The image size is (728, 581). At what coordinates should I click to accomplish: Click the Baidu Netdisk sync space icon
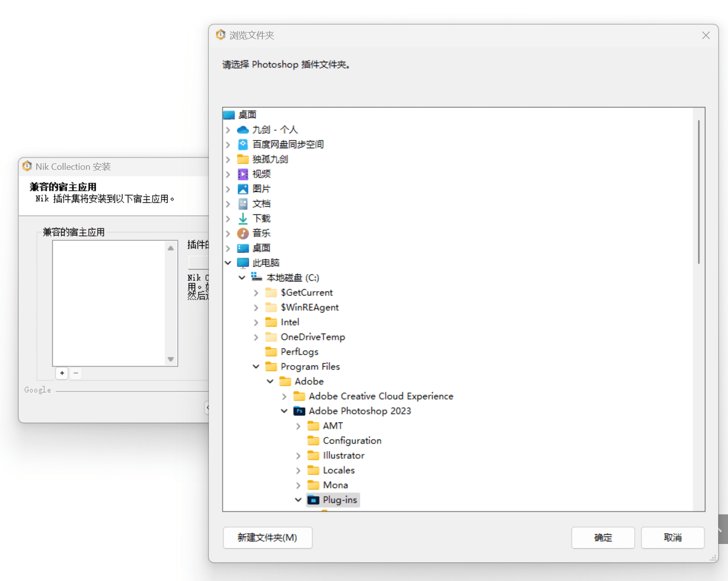[243, 144]
